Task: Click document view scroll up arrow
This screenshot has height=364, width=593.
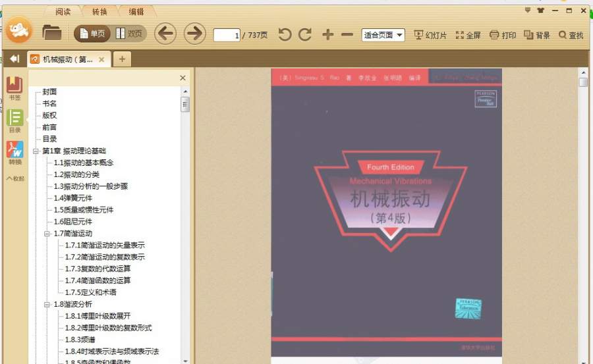Action: tap(583, 72)
